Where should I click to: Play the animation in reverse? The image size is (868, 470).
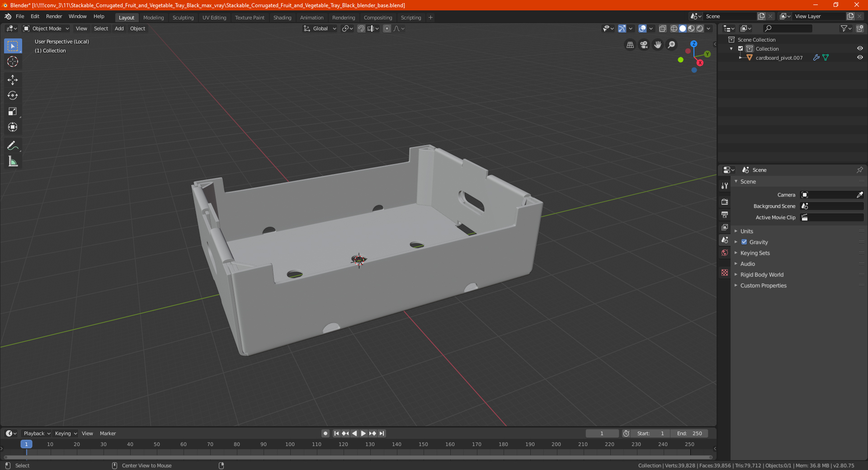pyautogui.click(x=354, y=433)
